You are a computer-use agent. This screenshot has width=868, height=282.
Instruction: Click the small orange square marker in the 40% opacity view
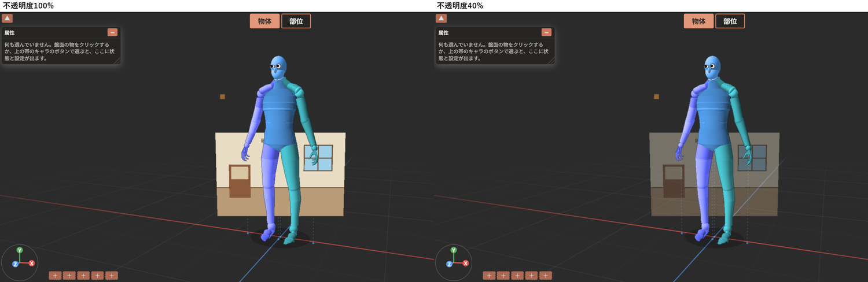656,97
